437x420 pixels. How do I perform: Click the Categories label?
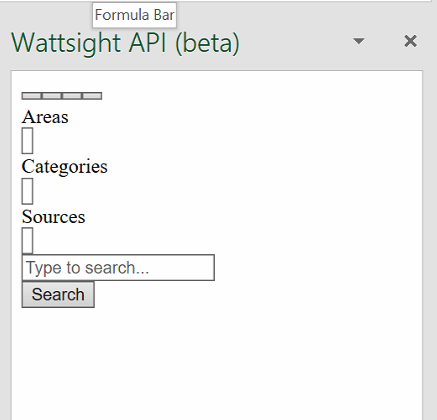(x=65, y=166)
